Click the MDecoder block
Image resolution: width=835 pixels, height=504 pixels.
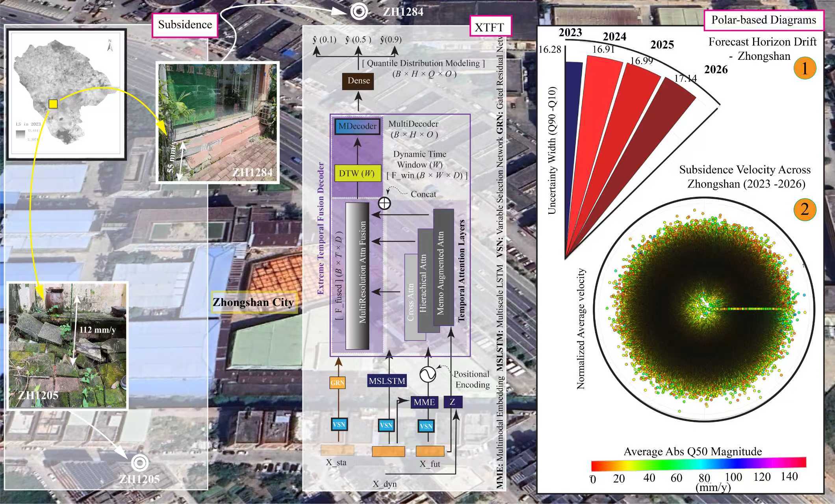point(357,126)
